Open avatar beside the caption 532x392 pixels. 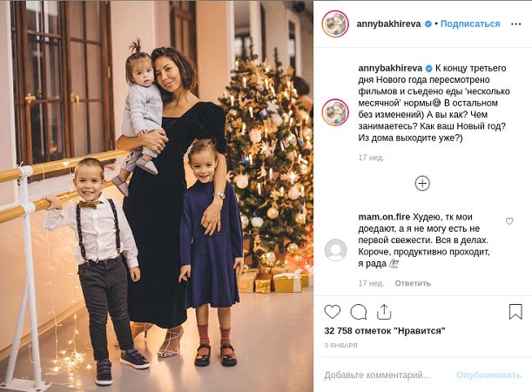coord(335,112)
